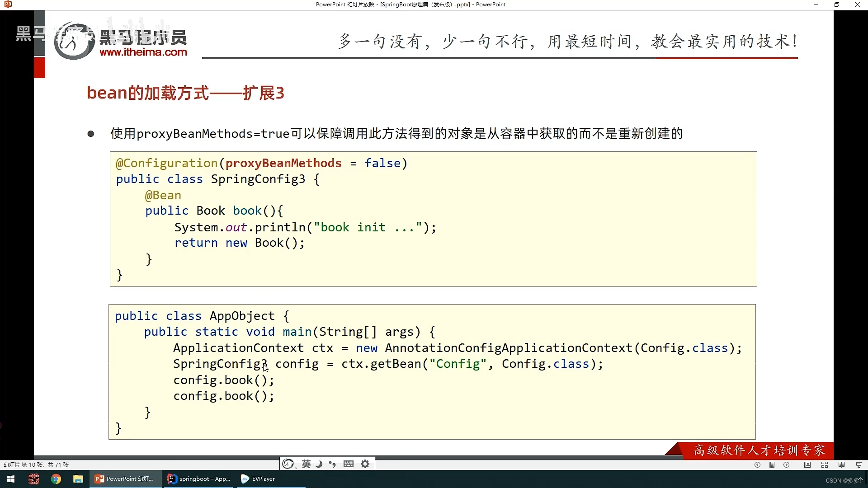Open the Windows Start menu
Screen dimensions: 868x488
click(x=11, y=479)
